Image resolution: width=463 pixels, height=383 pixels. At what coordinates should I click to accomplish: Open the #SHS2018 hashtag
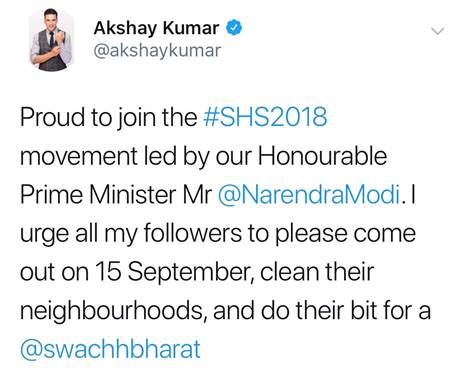point(265,117)
